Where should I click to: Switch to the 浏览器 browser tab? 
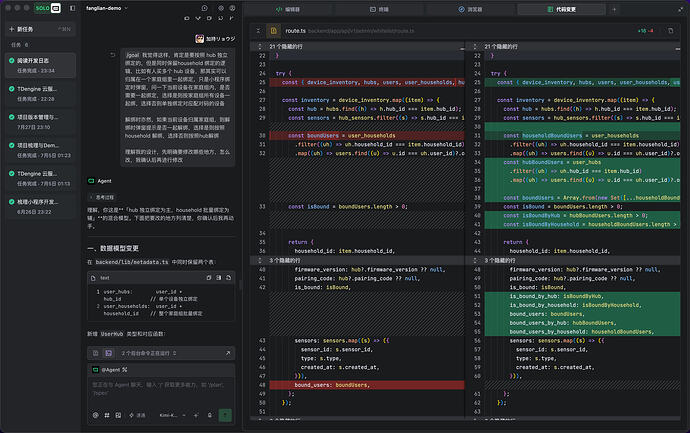click(470, 9)
